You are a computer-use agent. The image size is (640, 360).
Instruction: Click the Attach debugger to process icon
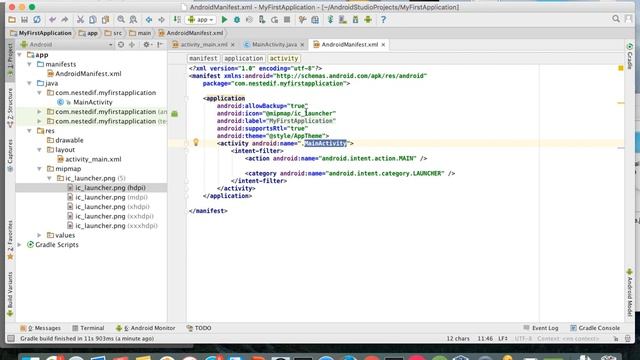click(x=262, y=20)
